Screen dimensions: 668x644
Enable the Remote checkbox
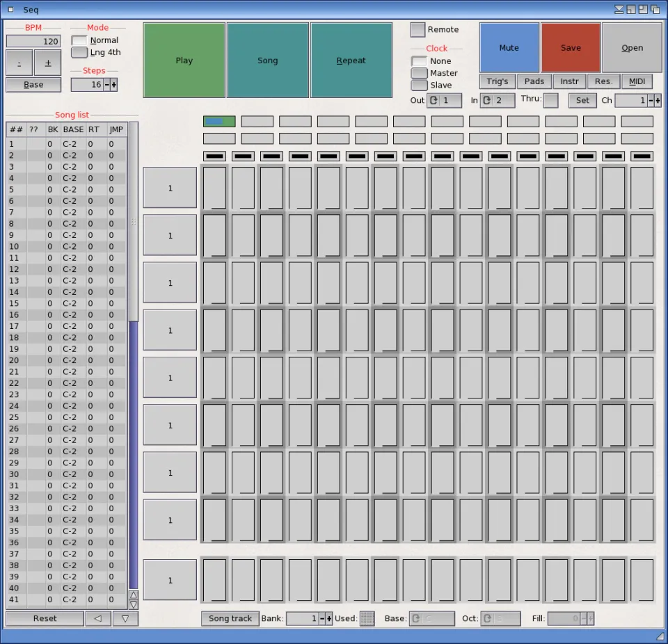point(417,29)
